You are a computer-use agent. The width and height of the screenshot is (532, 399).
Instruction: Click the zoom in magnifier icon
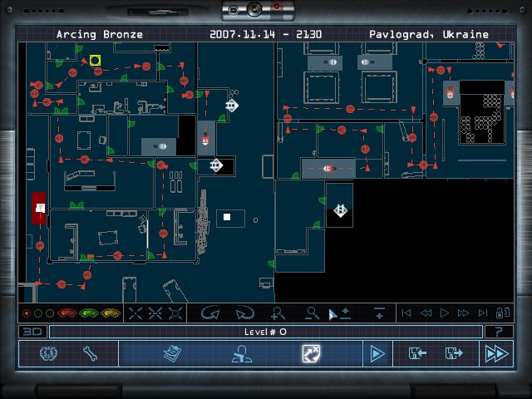278,313
